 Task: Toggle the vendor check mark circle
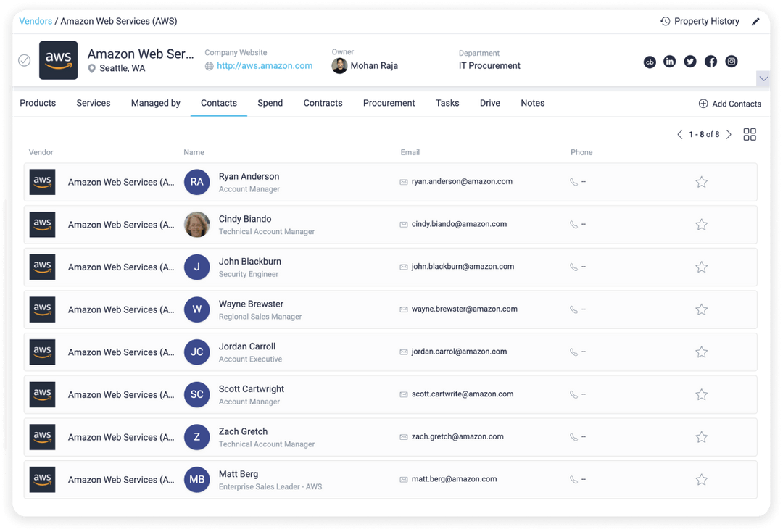tap(25, 60)
